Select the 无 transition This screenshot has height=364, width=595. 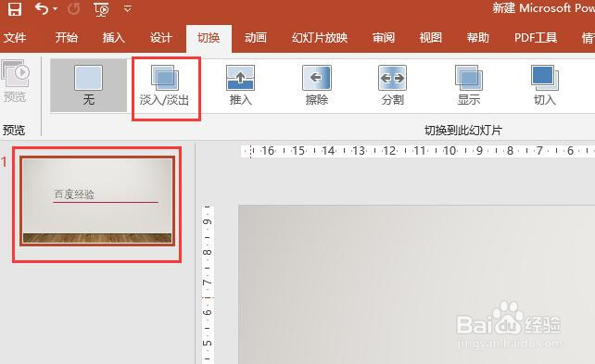[x=88, y=85]
